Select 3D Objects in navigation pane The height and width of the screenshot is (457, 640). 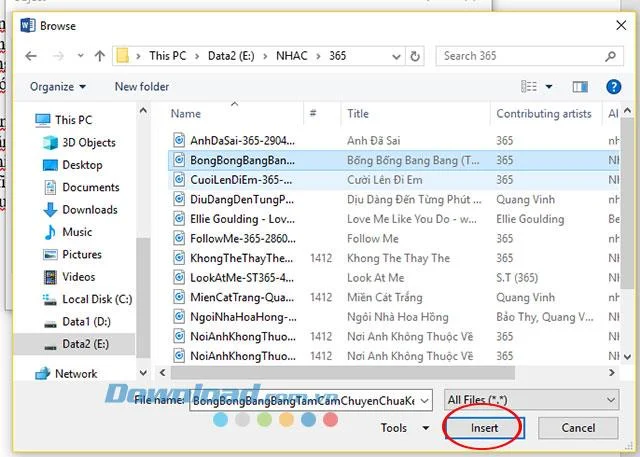click(x=88, y=142)
